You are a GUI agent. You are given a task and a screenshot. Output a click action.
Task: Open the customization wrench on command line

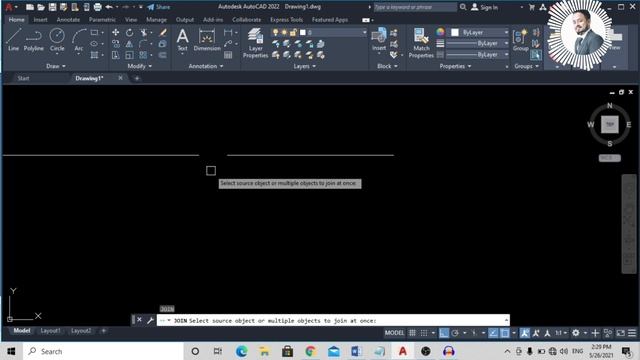click(x=150, y=320)
